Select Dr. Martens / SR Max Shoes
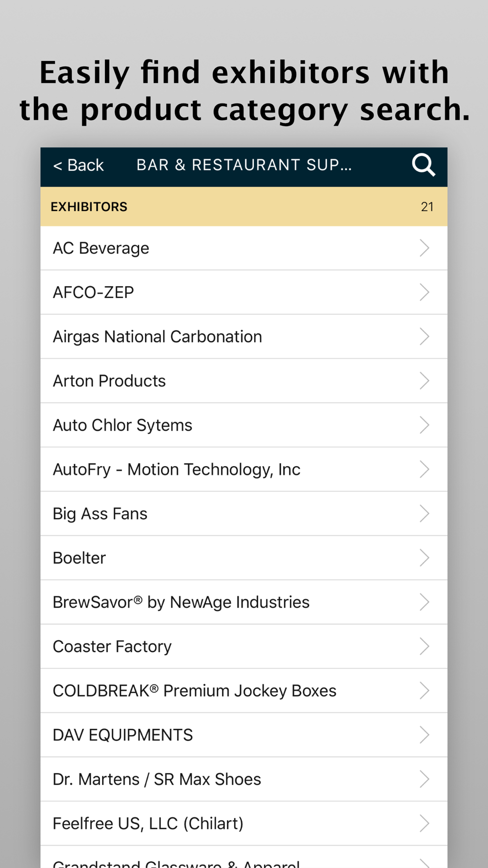 [x=157, y=779]
